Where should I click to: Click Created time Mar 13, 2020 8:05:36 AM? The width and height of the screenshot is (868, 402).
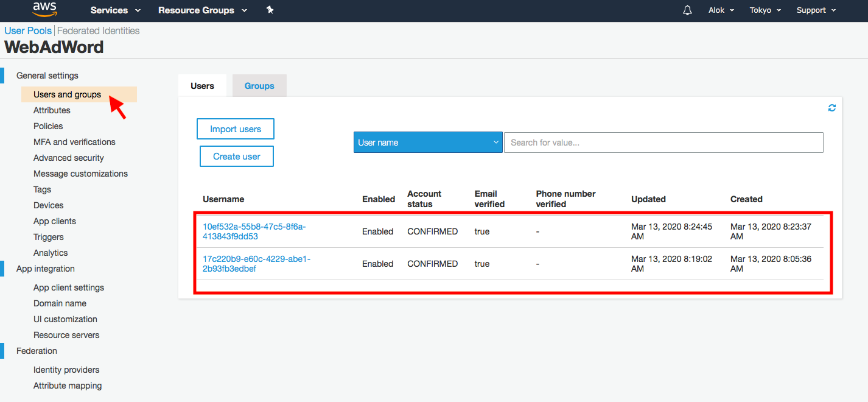coord(771,264)
